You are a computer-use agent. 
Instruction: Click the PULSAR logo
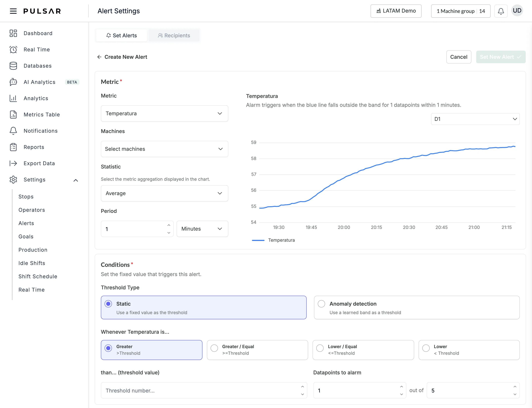[42, 11]
